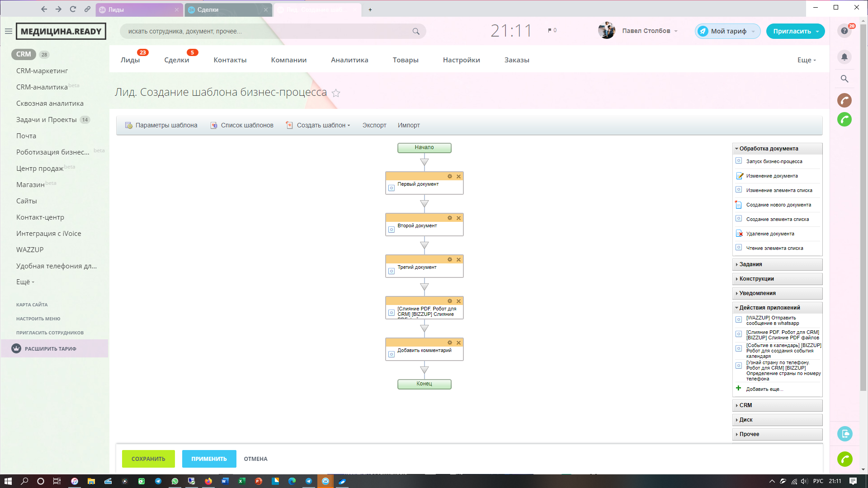Go to Аналитика menu tab
The image size is (868, 488).
[349, 60]
